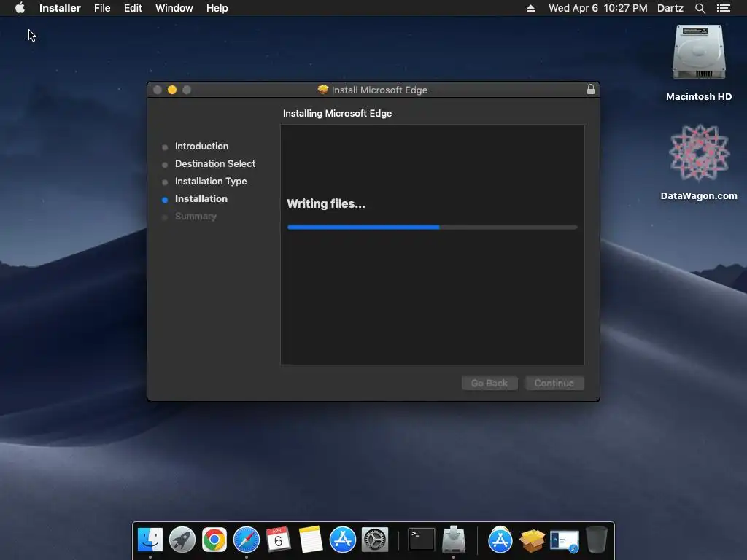
Task: Open Notification Center list icon
Action: point(723,8)
